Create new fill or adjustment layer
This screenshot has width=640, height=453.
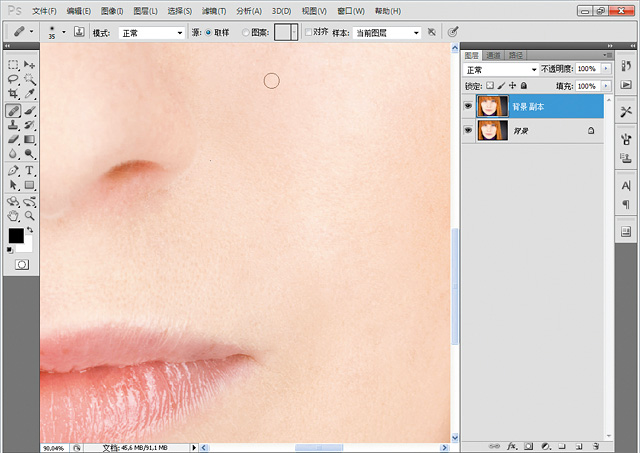tap(546, 446)
